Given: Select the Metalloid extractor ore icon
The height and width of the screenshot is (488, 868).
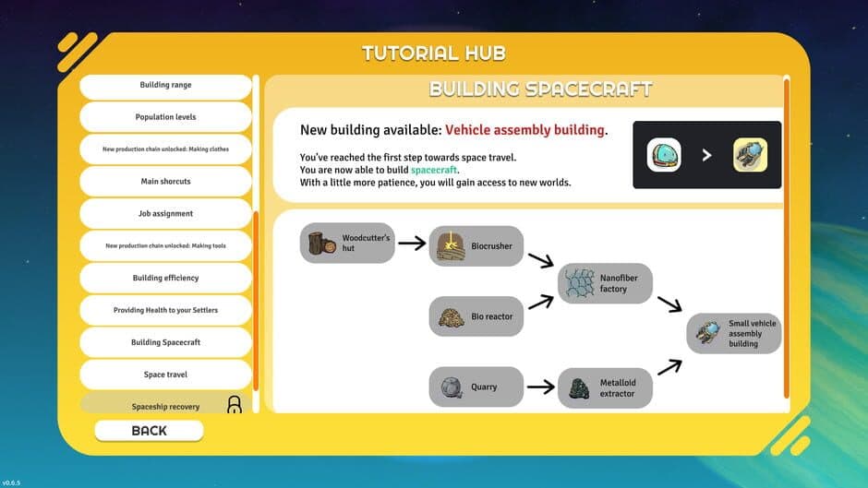Looking at the screenshot, I should coord(579,388).
